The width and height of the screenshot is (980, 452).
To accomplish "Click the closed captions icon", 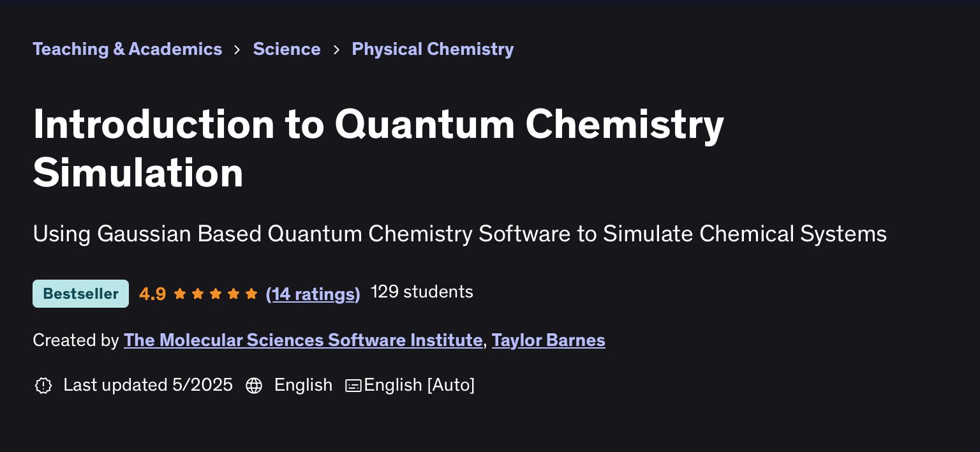I will pos(353,386).
